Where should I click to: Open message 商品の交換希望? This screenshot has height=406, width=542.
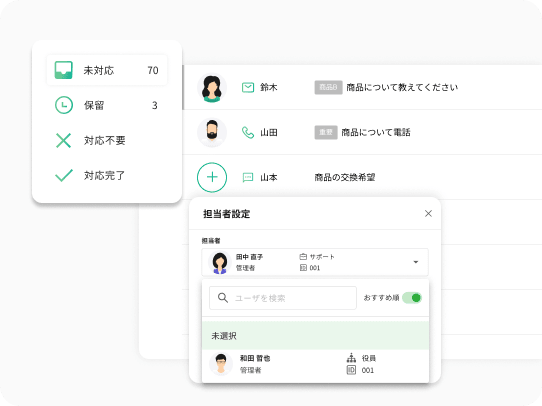coord(345,177)
